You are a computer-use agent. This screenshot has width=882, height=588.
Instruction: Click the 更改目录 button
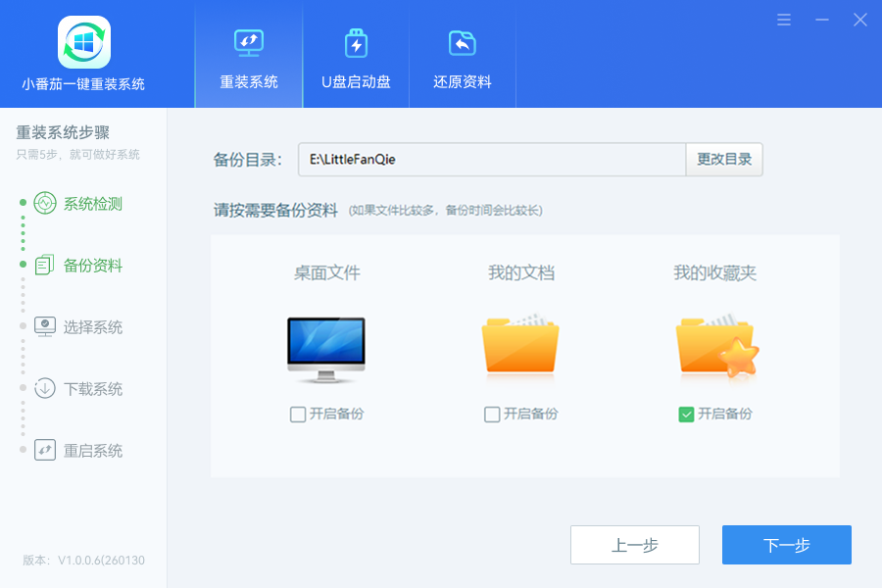(724, 160)
